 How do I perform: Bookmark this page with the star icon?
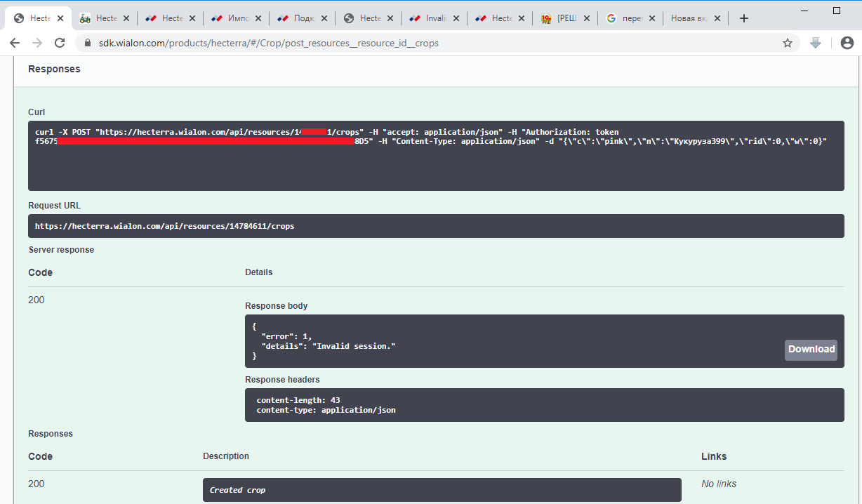tap(788, 44)
